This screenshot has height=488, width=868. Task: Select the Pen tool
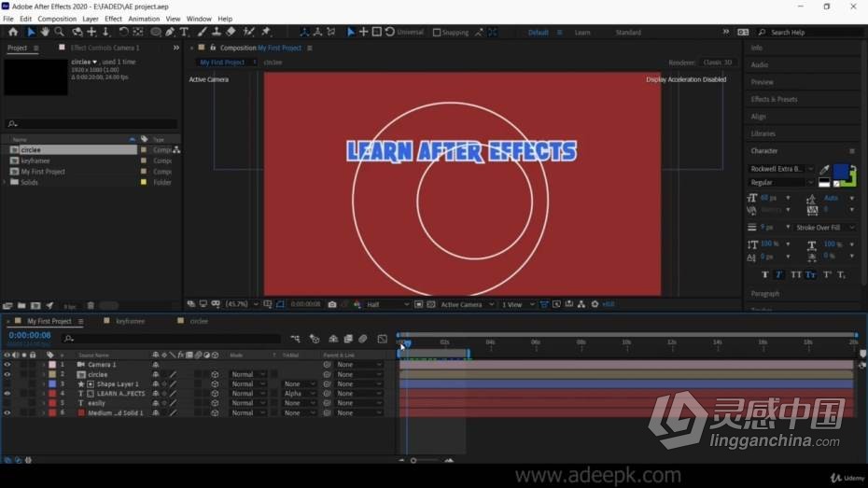point(170,32)
